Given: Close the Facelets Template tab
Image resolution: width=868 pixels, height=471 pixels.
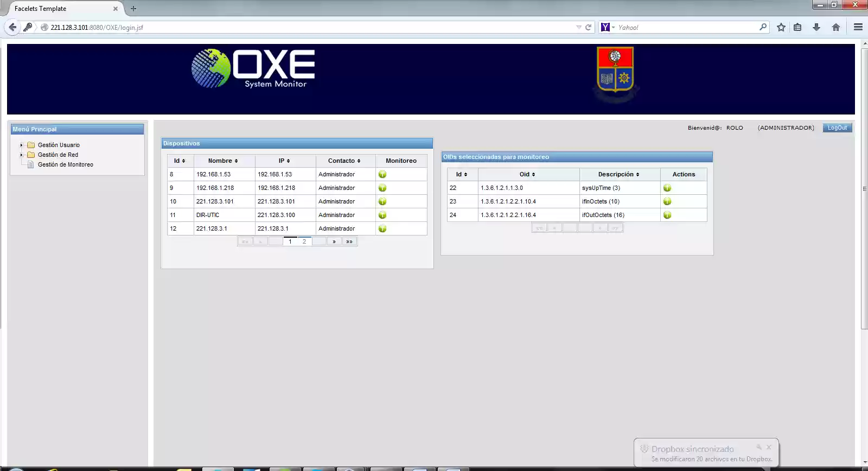Looking at the screenshot, I should pos(116,9).
